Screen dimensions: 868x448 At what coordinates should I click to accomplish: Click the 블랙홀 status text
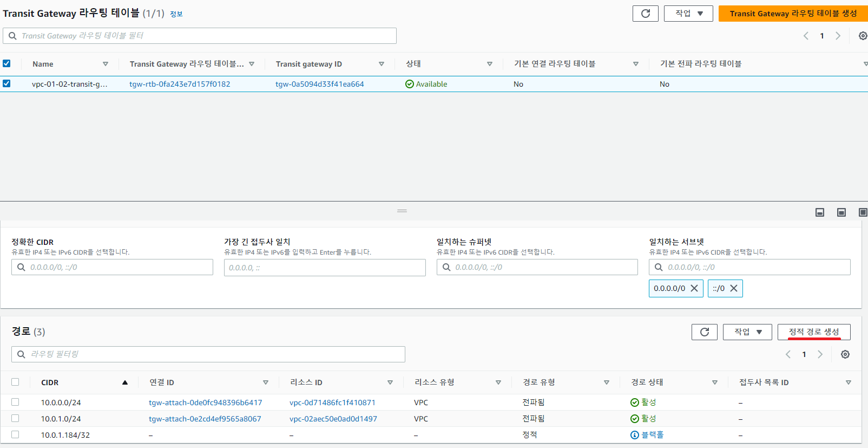click(x=653, y=435)
